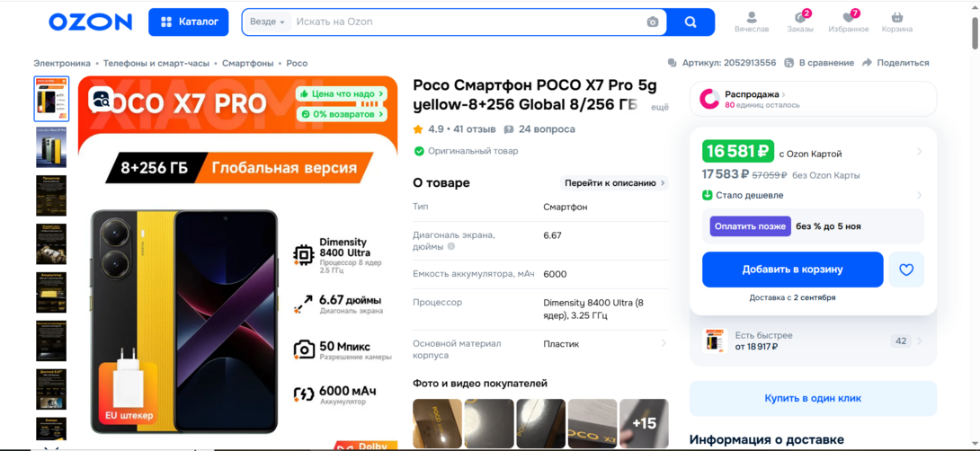Click the Искать на Ozon search field

(x=468, y=22)
